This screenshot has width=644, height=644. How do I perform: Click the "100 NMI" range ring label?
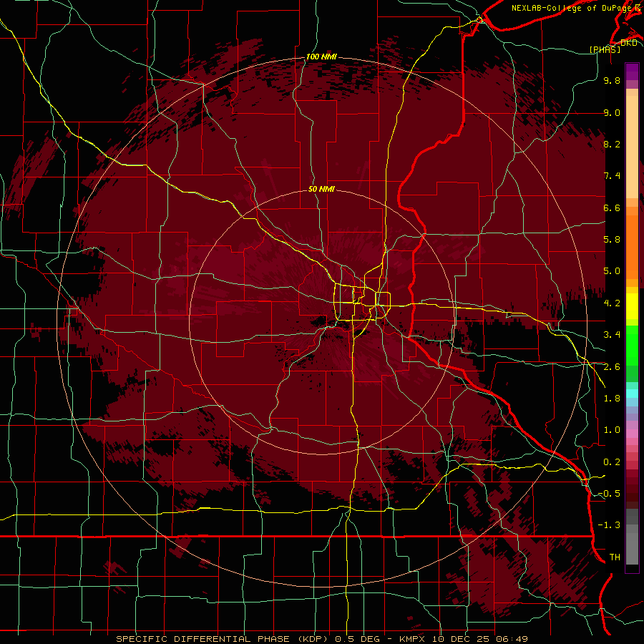point(321,57)
